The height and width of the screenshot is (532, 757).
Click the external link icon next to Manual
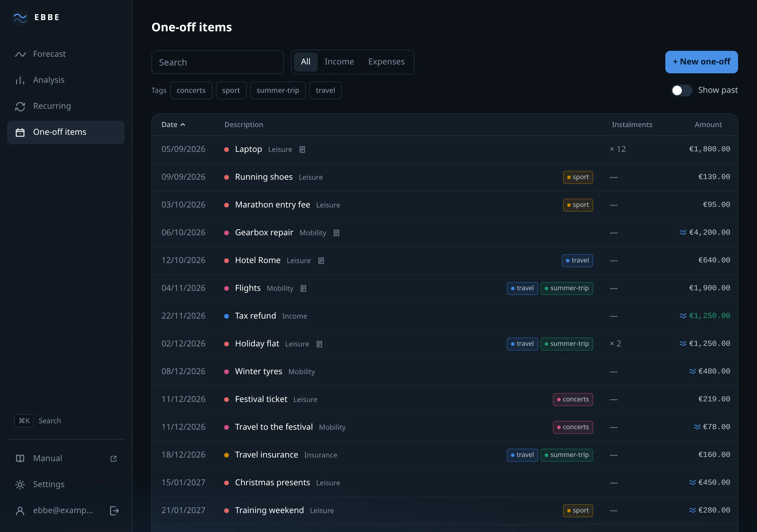point(114,458)
